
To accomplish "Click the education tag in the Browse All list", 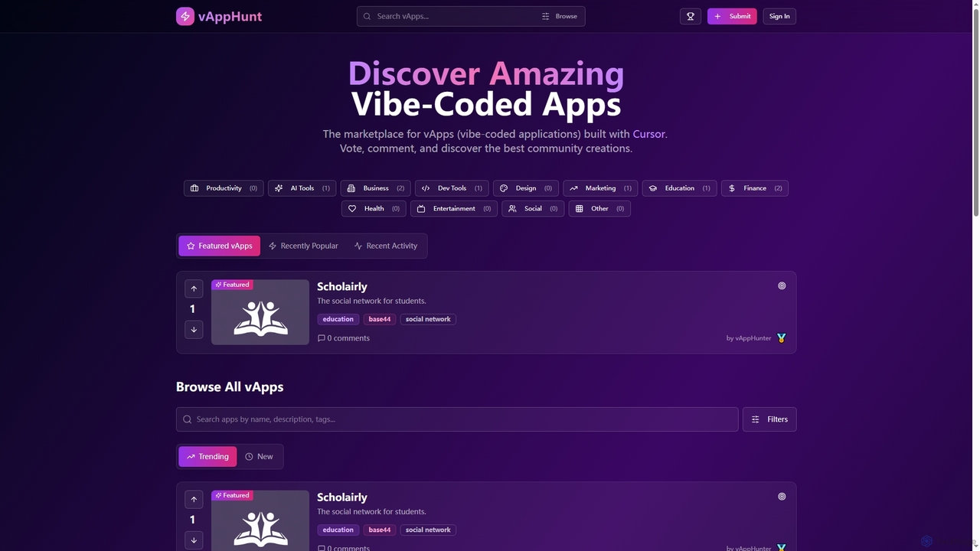I will tap(338, 530).
